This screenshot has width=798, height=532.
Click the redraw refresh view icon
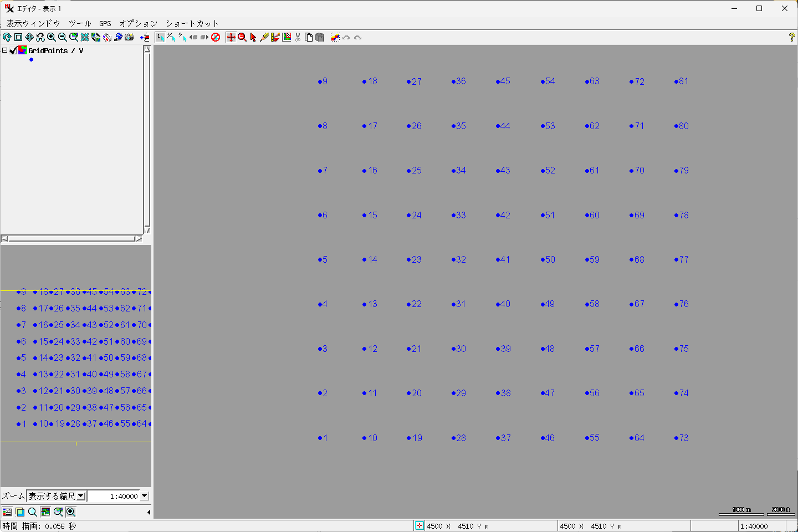coord(7,37)
